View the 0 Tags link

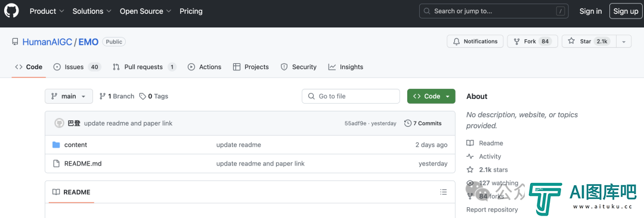pos(154,96)
